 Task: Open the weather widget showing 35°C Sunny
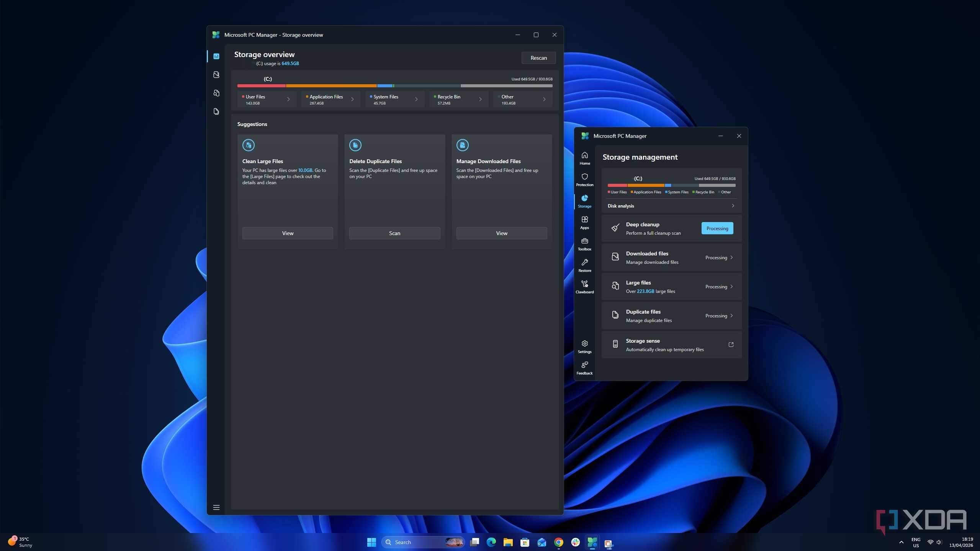(x=21, y=542)
